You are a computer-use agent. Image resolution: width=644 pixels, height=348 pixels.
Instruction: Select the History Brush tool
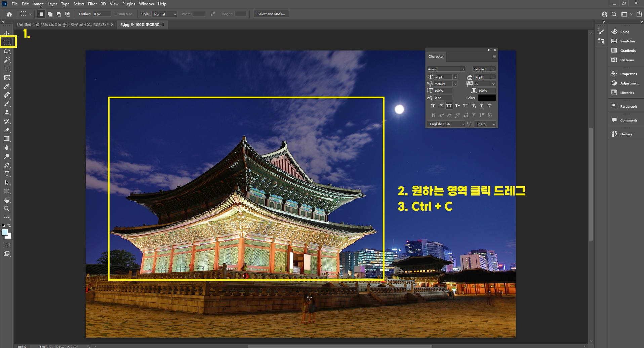(7, 121)
